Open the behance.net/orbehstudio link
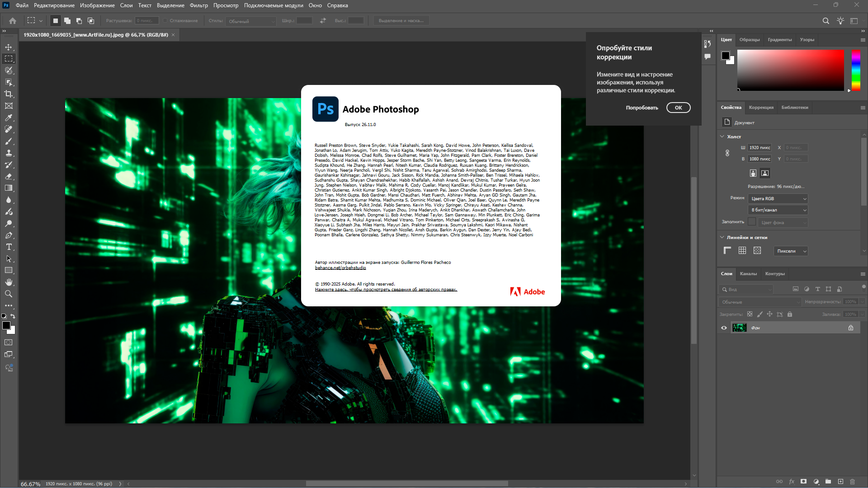 340,268
